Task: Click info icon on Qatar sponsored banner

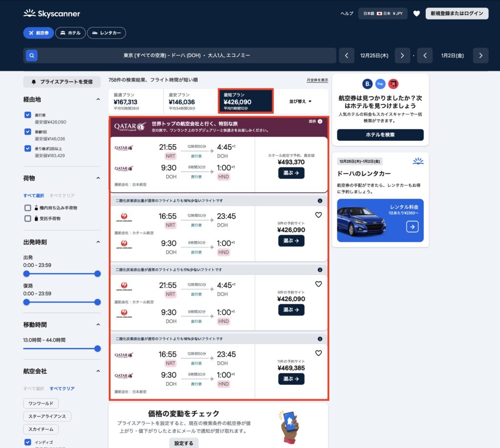Action: point(320,122)
